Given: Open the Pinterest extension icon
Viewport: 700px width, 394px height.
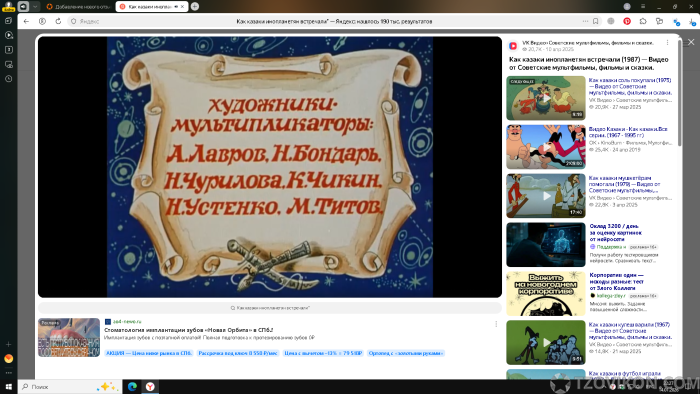Looking at the screenshot, I should coord(627,21).
